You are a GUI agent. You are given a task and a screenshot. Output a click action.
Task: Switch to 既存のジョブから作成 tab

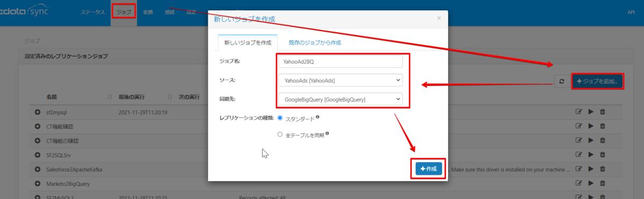click(x=315, y=42)
